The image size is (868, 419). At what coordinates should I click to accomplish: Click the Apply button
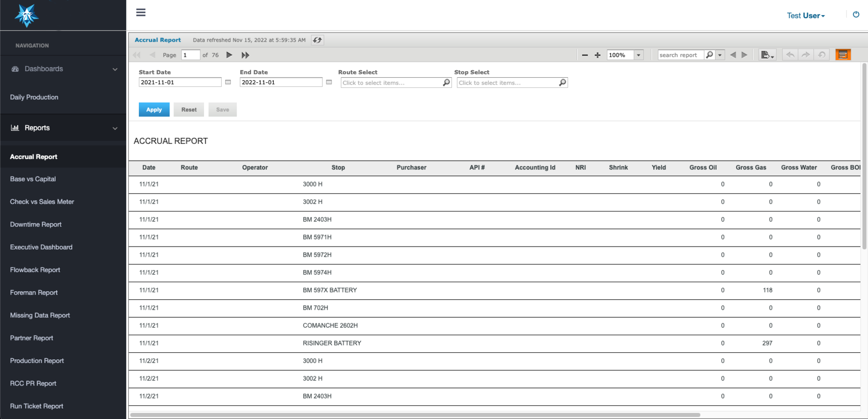click(x=154, y=110)
